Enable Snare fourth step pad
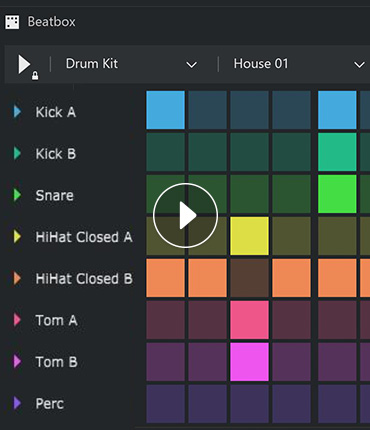The image size is (370, 430). point(291,194)
